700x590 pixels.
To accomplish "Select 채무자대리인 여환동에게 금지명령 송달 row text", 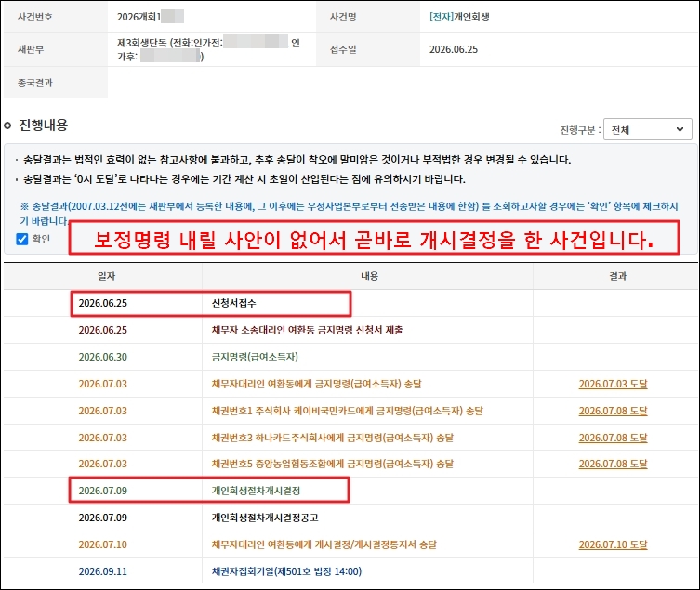I will click(x=316, y=384).
